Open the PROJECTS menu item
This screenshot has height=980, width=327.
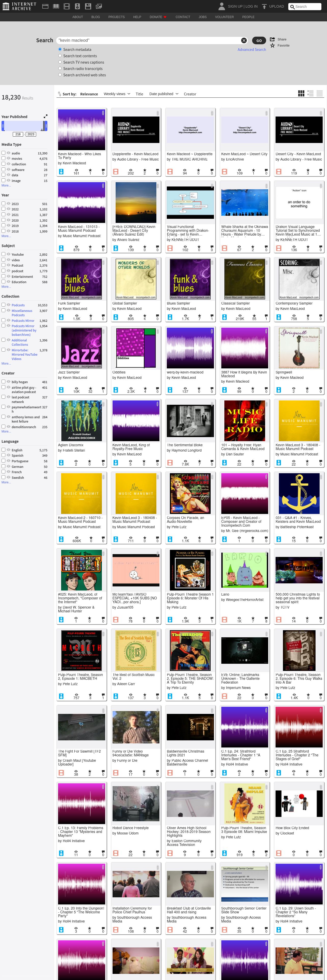(x=116, y=17)
